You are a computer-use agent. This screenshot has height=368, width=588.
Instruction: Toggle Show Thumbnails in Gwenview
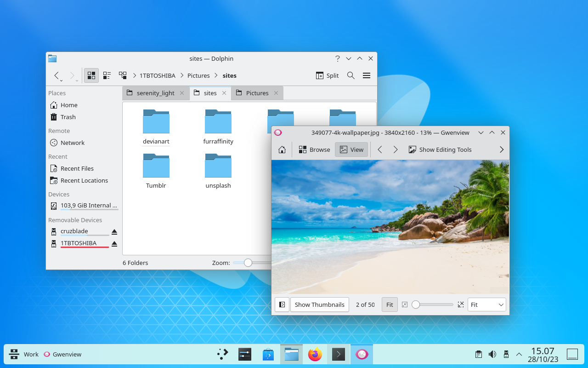click(x=319, y=305)
